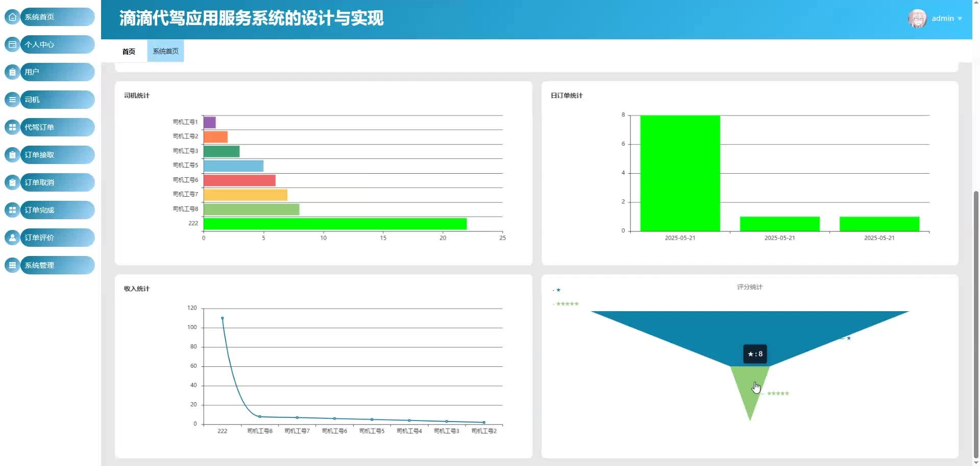
Task: Click the red 司机工号6 bar
Action: 239,180
